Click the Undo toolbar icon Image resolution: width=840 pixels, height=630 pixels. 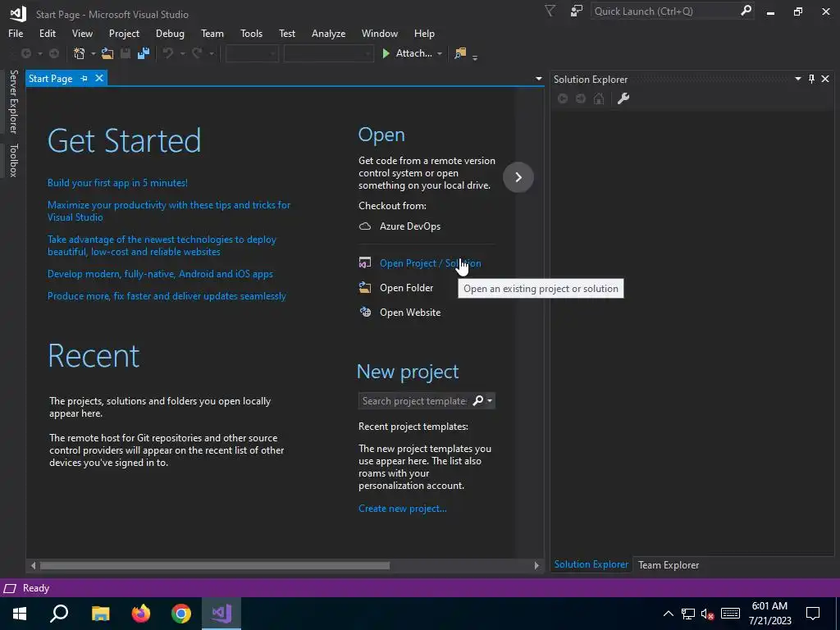pos(168,53)
